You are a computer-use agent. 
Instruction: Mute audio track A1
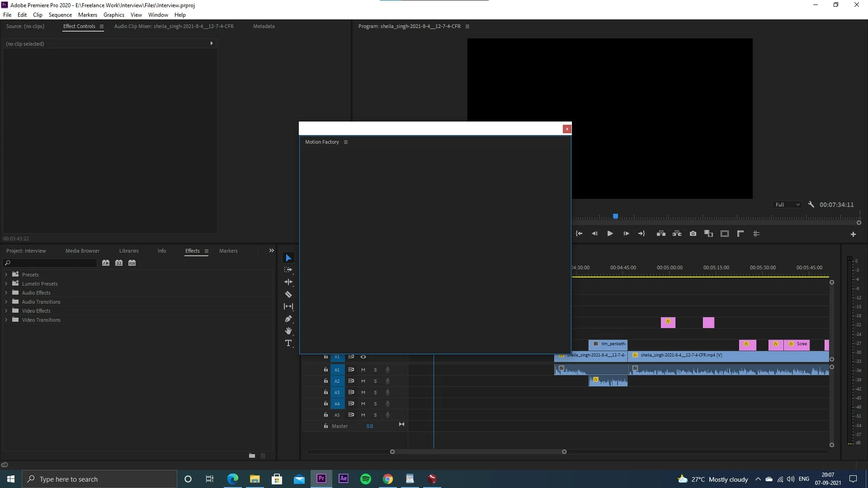[x=363, y=370]
